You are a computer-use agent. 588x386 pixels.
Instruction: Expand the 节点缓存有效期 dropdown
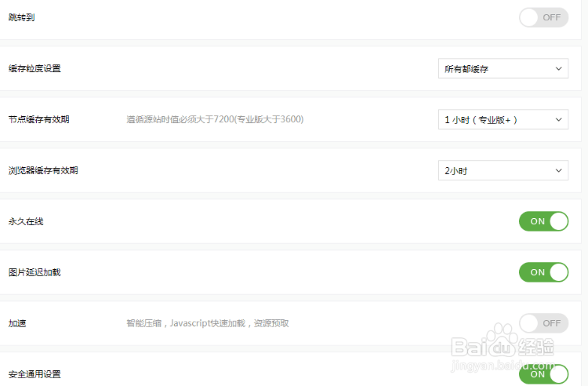point(503,120)
